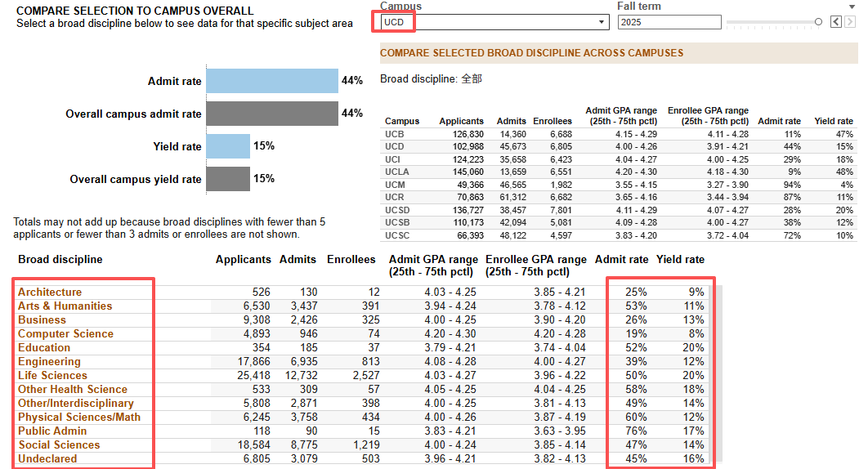This screenshot has height=469, width=868.
Task: Click the Applicants column header in discipline table
Action: tap(244, 259)
